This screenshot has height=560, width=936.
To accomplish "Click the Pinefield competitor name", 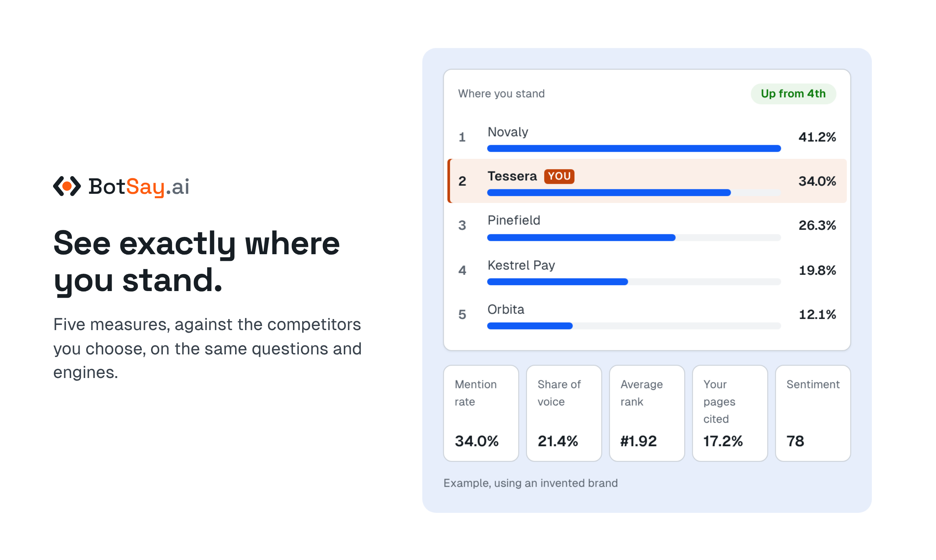I will (514, 220).
